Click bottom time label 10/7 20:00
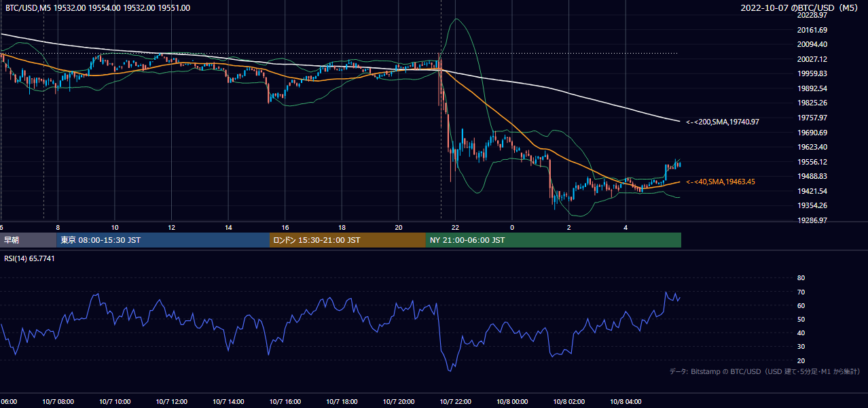Screen dimensions: 868x408 pos(399,402)
